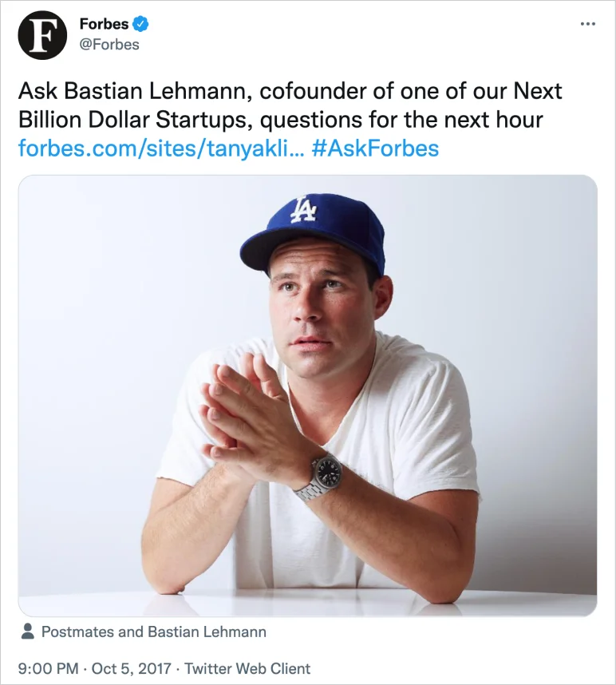
Task: Click "Billion Dollar Startups" in the tweet text
Action: pyautogui.click(x=136, y=120)
